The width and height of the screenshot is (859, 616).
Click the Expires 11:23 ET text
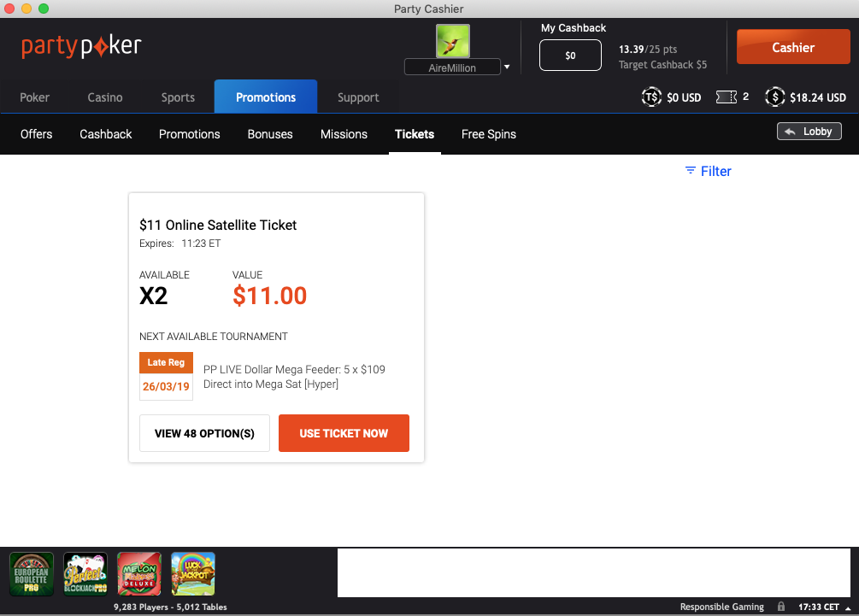click(x=180, y=243)
